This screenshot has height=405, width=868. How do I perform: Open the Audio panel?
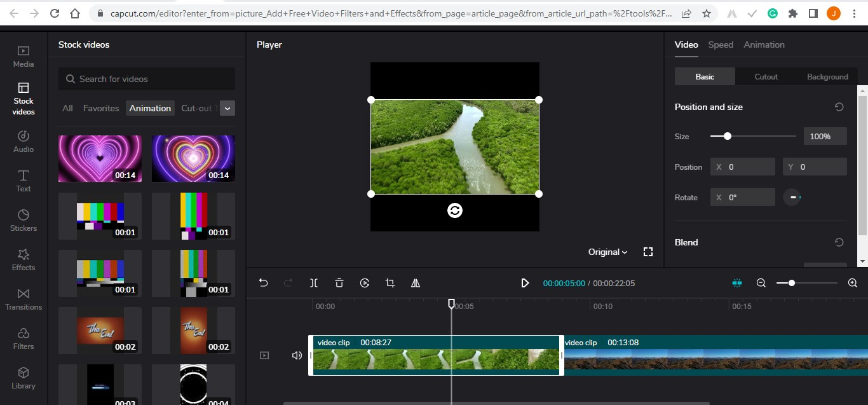tap(24, 141)
